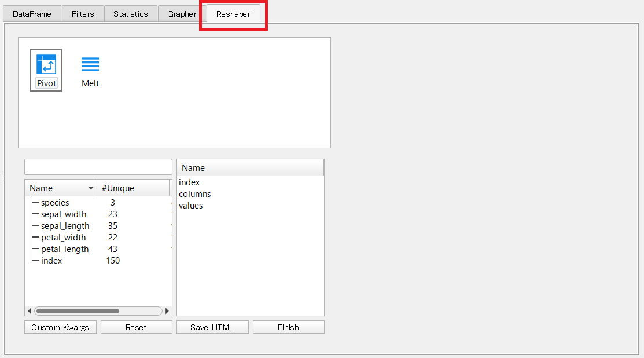The width and height of the screenshot is (644, 358).
Task: Switch to the Filters tab
Action: 83,14
